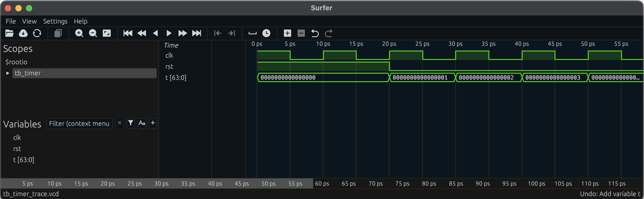Reload the waveform file
644x199 pixels.
pos(37,33)
